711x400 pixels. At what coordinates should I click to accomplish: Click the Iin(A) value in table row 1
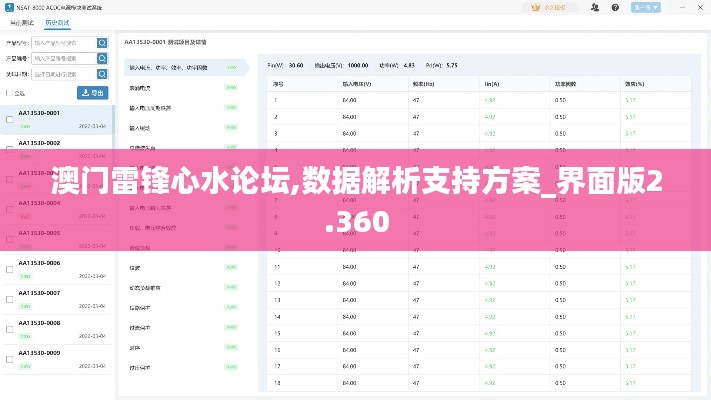click(490, 100)
